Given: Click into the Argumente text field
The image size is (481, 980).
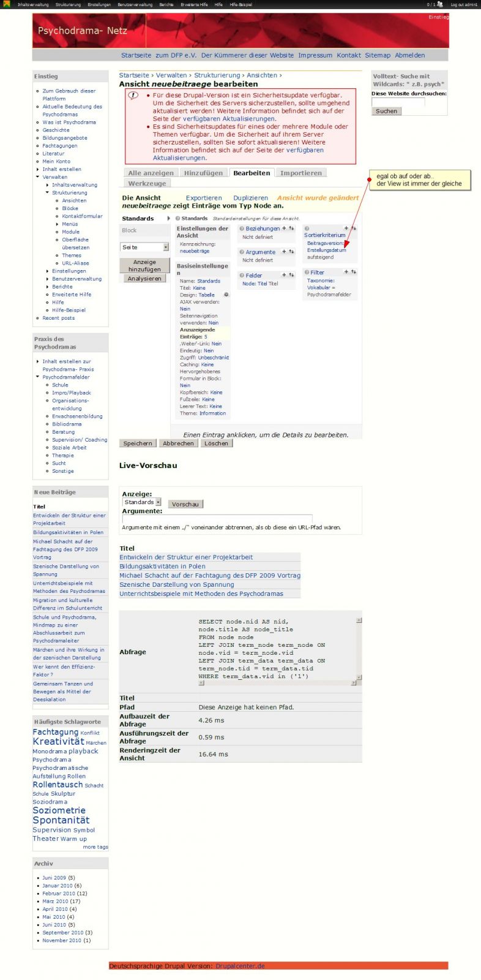Looking at the screenshot, I should pyautogui.click(x=217, y=518).
